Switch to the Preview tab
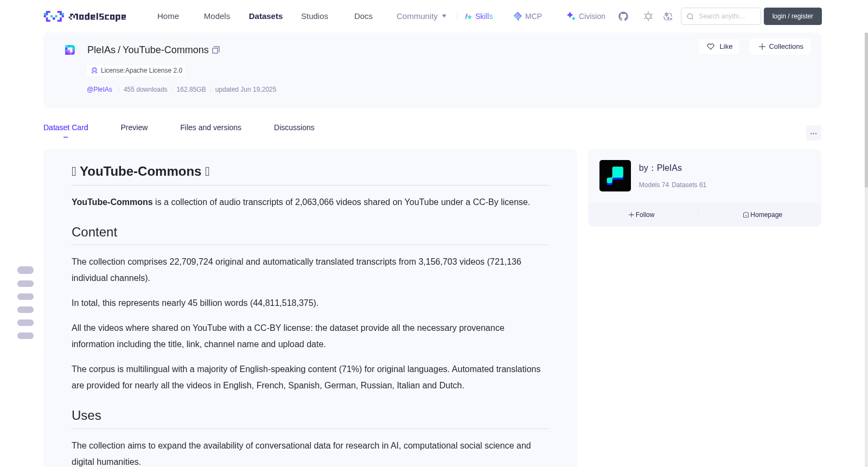This screenshot has height=467, width=868. [x=134, y=127]
